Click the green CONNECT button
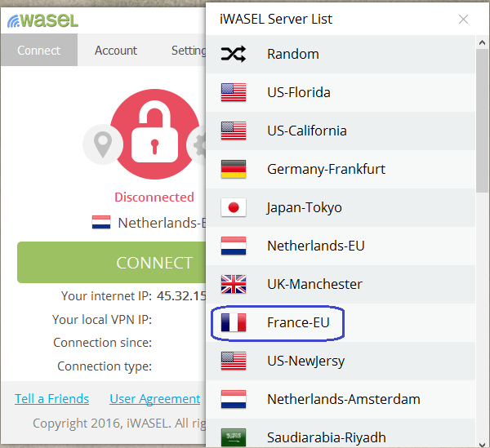Screen dimensions: 490x448 [112, 262]
